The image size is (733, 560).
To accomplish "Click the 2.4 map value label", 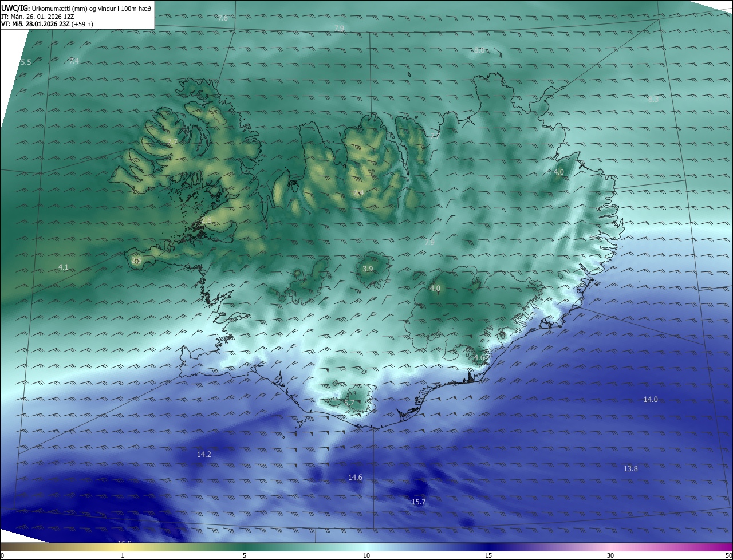I will coord(358,192).
